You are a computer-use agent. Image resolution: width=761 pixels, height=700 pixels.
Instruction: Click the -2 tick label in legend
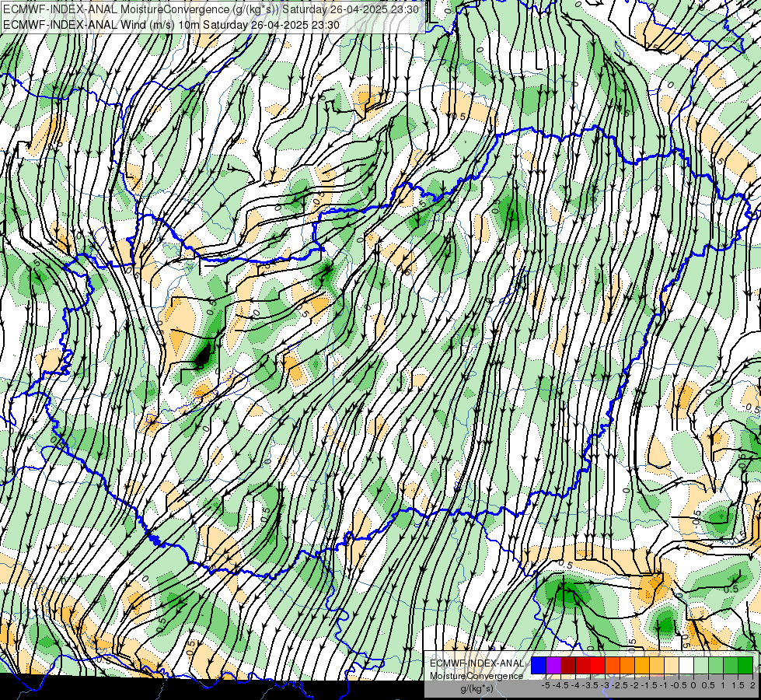point(635,685)
